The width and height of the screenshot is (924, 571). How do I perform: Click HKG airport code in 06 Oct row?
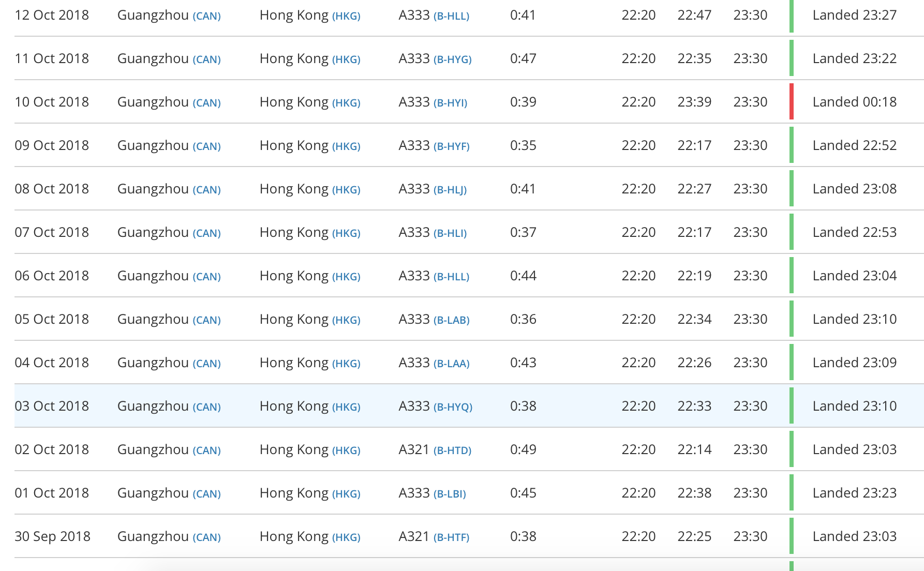tap(346, 277)
